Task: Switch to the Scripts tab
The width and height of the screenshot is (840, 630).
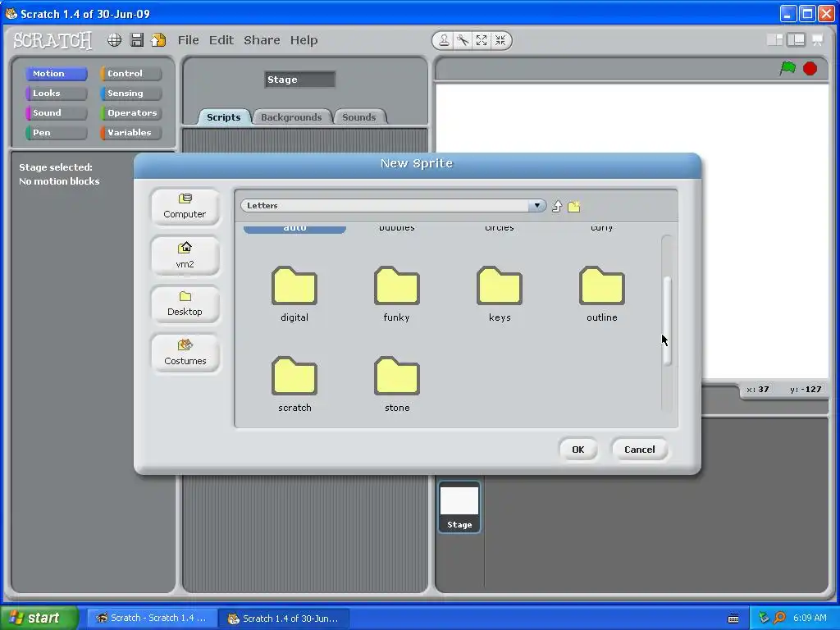Action: point(224,116)
